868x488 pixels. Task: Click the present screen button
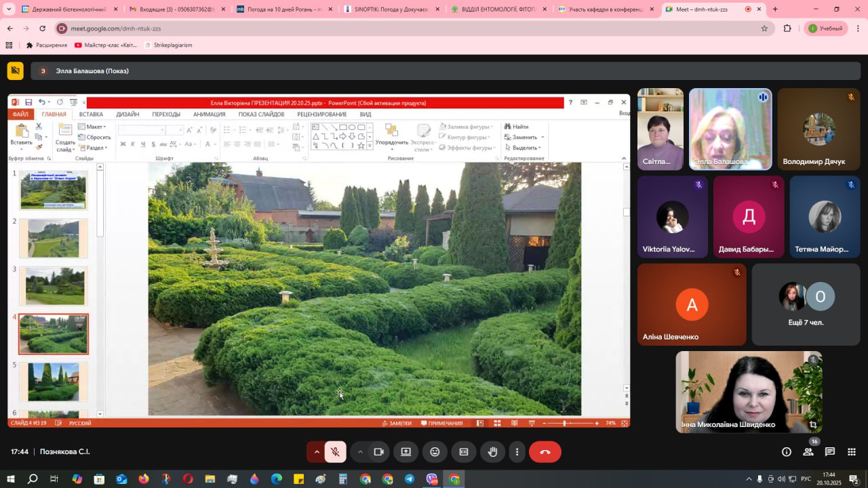point(406,452)
